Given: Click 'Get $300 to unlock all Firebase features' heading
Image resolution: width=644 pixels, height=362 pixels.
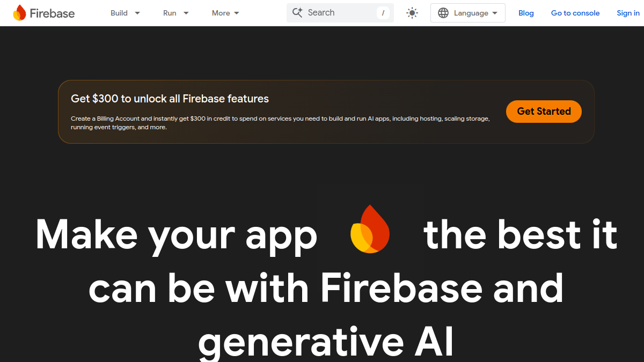Looking at the screenshot, I should 170,99.
